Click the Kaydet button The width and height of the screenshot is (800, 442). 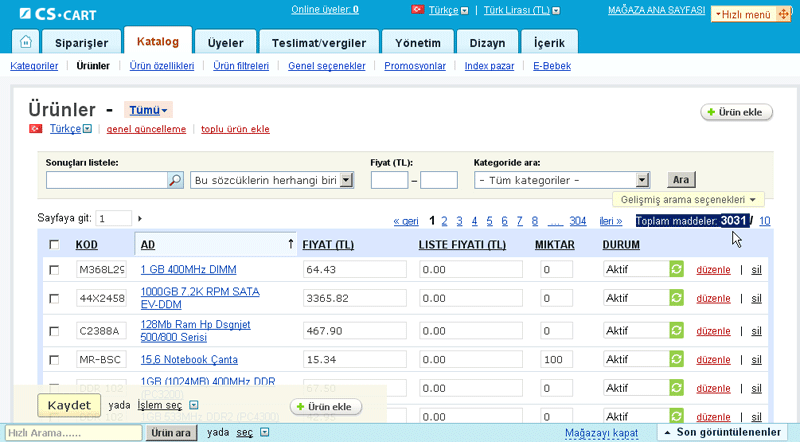tap(68, 405)
